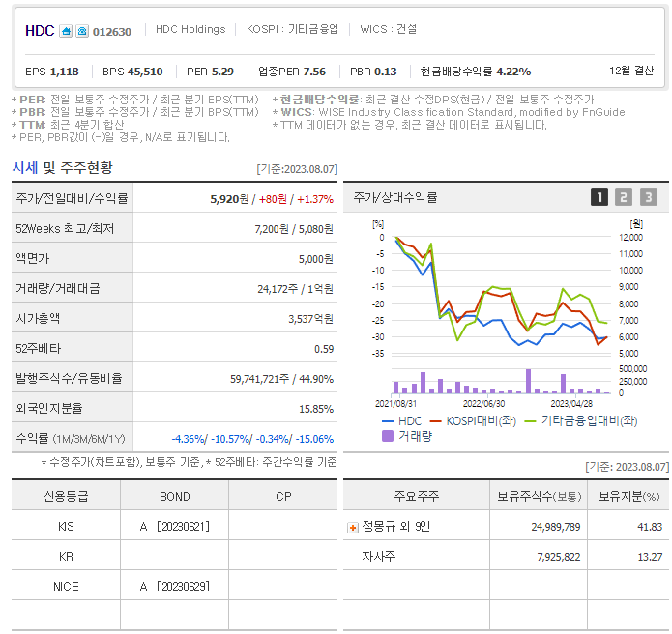The image size is (672, 634).
Task: Click the 59,741,721주 / 44.90% value
Action: [281, 379]
